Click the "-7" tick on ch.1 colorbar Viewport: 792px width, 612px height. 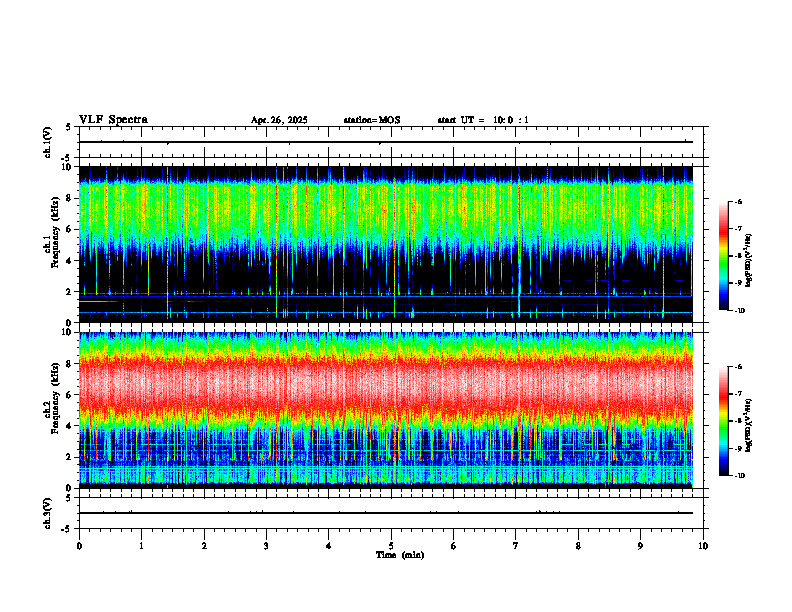click(738, 229)
